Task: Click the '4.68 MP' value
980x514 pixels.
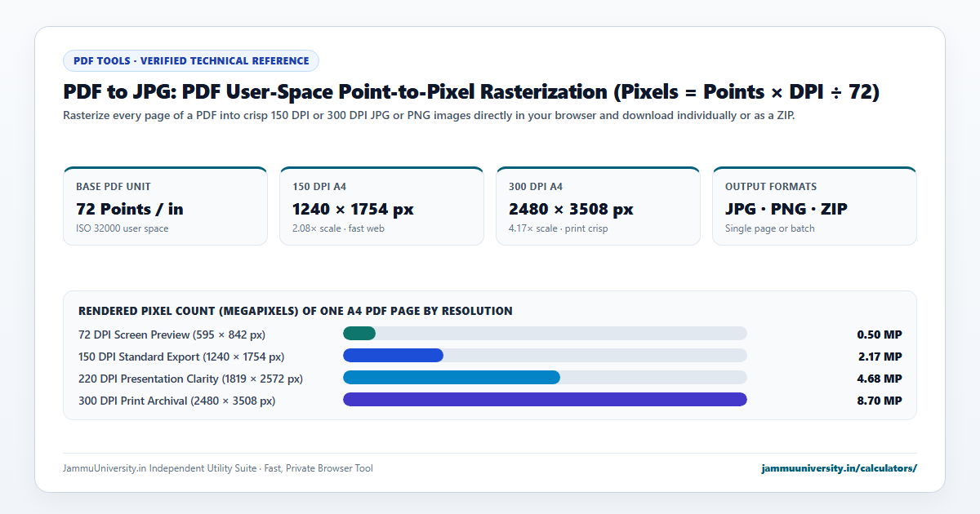Action: click(x=880, y=379)
